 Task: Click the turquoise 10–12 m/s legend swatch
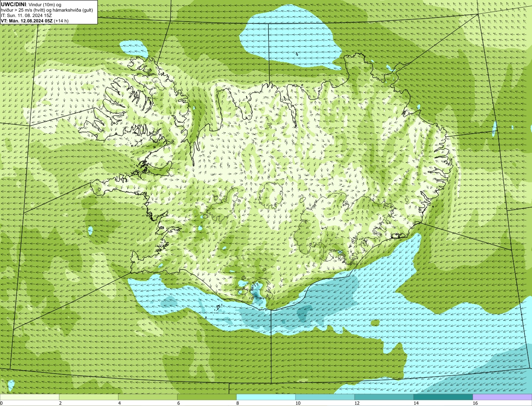[325, 397]
